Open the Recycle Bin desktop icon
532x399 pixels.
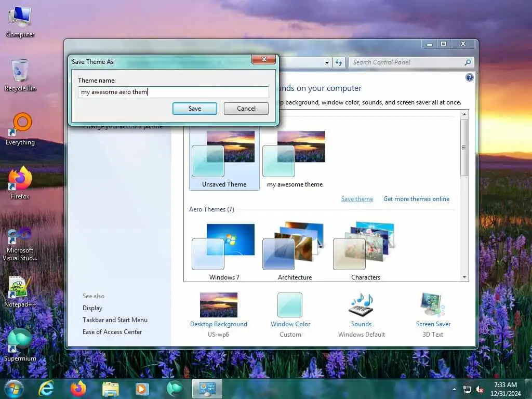tap(20, 75)
